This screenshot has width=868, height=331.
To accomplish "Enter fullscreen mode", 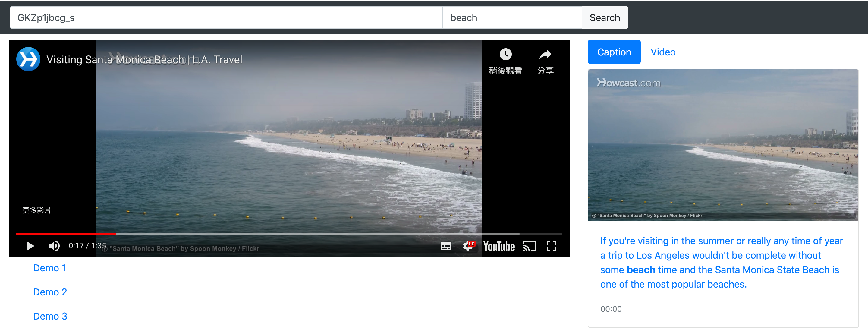I will pos(551,246).
